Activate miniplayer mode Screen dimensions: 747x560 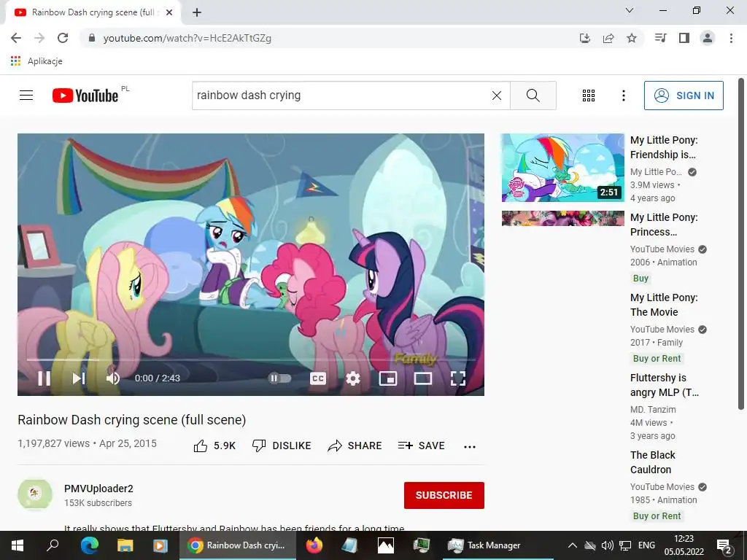(388, 378)
